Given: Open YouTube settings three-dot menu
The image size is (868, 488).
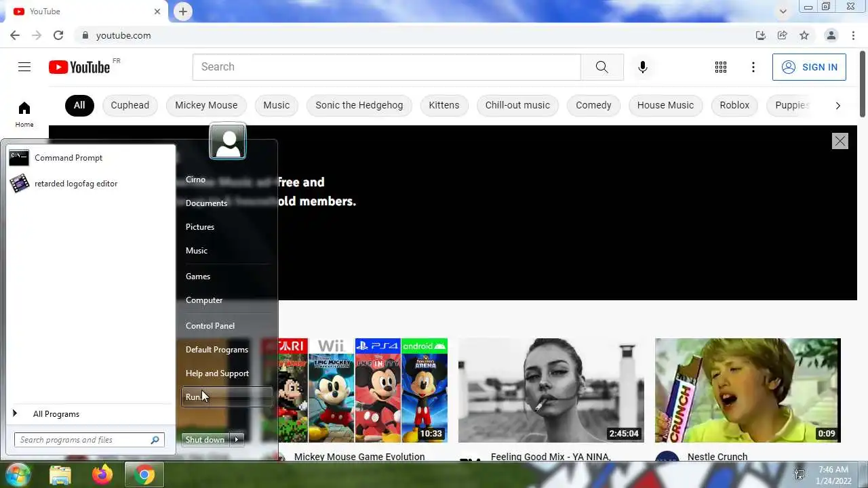Looking at the screenshot, I should tap(753, 67).
